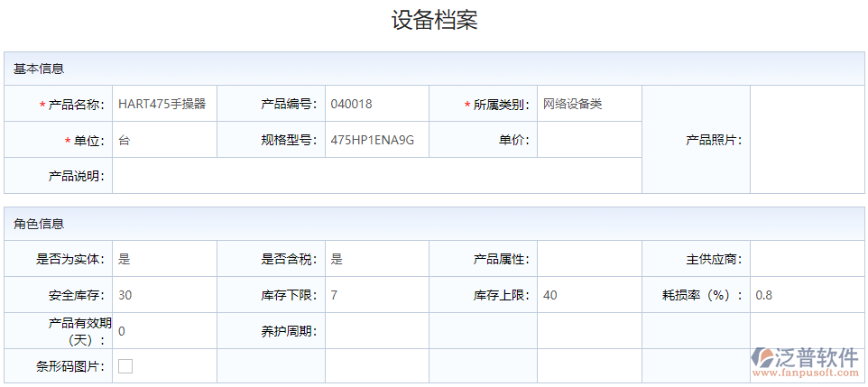
Task: Click the 单位 field containing 台
Action: click(164, 140)
